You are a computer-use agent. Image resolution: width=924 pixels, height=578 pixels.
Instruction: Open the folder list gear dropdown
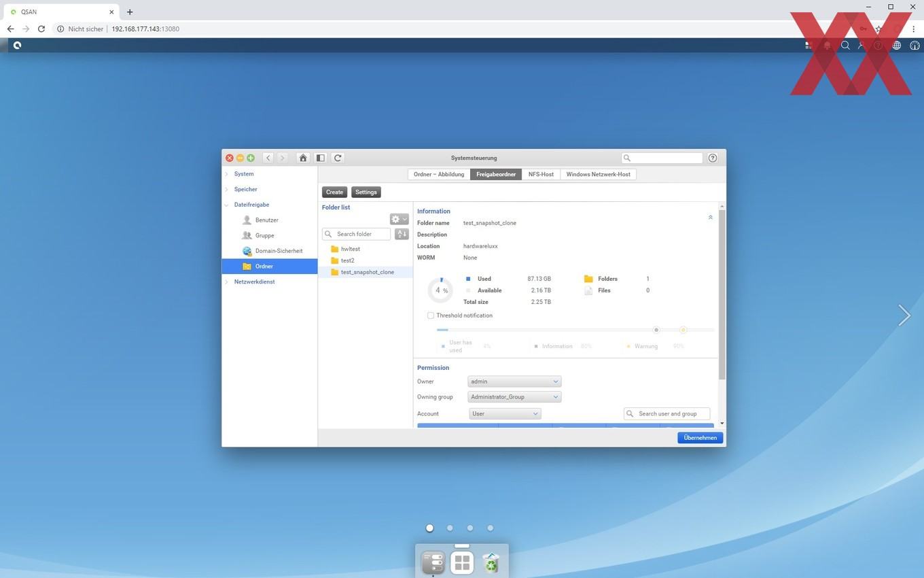click(x=399, y=219)
